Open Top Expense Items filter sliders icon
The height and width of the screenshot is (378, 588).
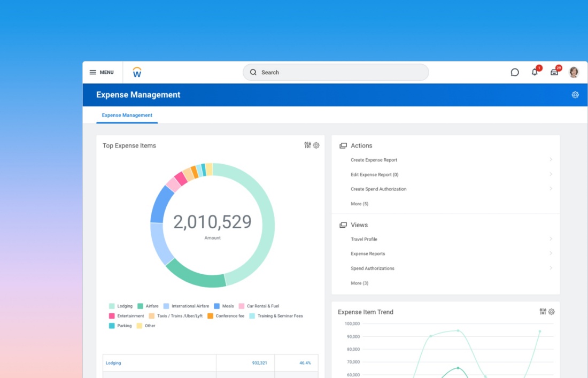(x=307, y=145)
